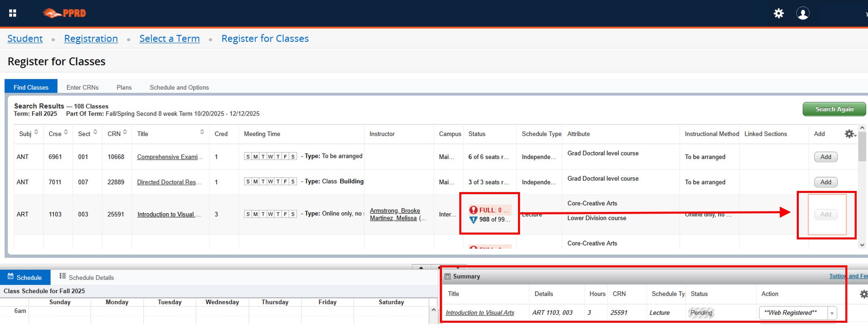Open the apps grid menu icon
868x326 pixels.
tap(13, 13)
